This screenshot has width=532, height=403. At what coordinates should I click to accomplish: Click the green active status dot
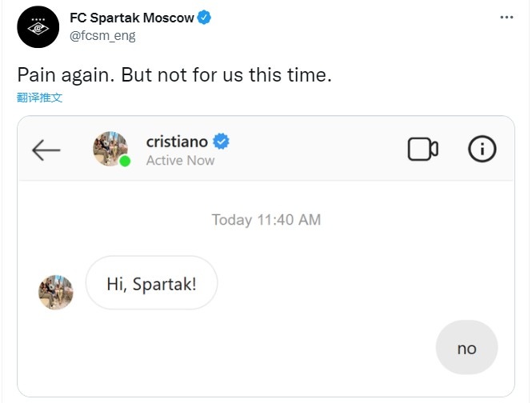tap(125, 162)
